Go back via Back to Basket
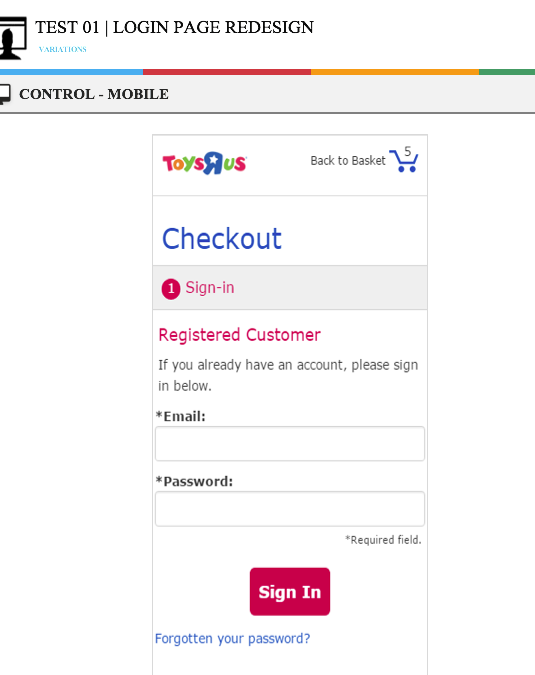535x675 pixels. pyautogui.click(x=348, y=161)
